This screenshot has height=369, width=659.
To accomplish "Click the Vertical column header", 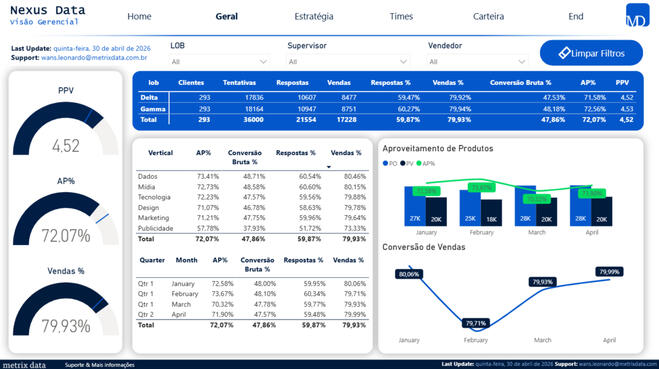I will pos(161,153).
